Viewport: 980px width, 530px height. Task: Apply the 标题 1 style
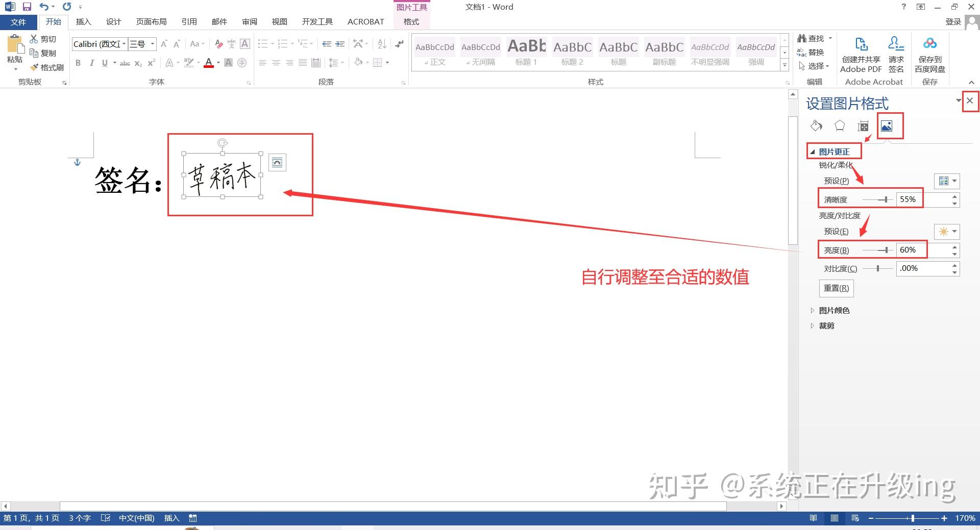tap(526, 52)
